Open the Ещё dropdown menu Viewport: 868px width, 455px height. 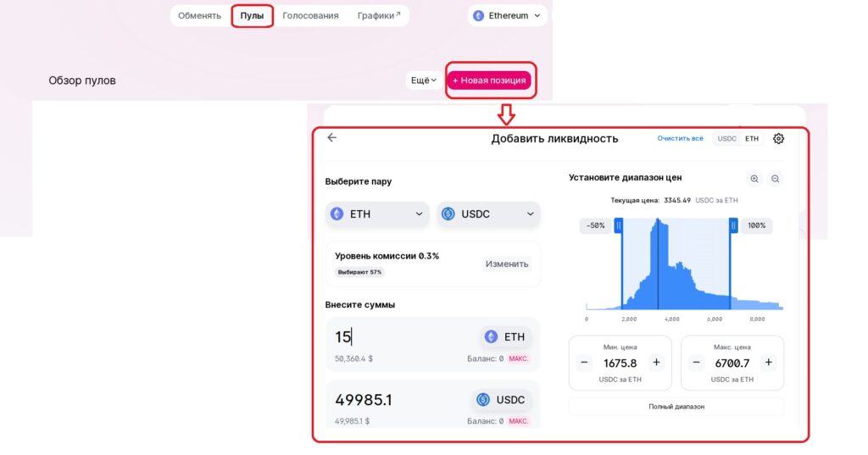[x=424, y=80]
